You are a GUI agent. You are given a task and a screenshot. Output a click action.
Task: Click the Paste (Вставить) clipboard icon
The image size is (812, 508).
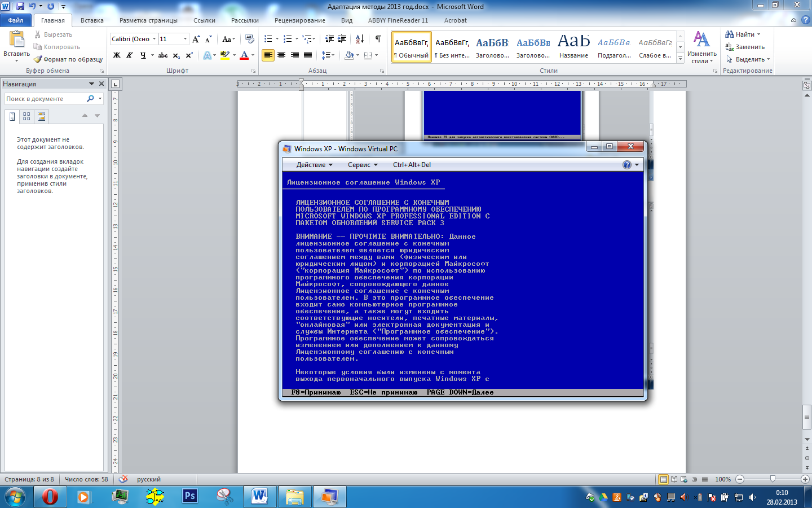[x=17, y=39]
